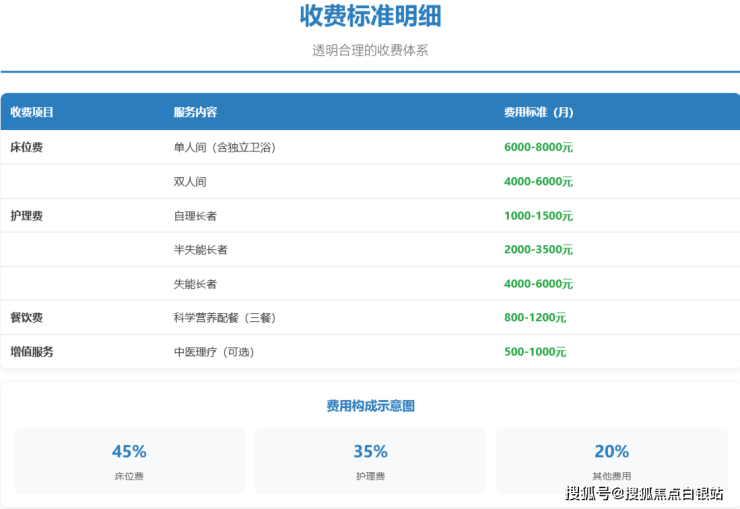
Task: Click 单人间（含独立卫浴） service cell
Action: point(224,147)
